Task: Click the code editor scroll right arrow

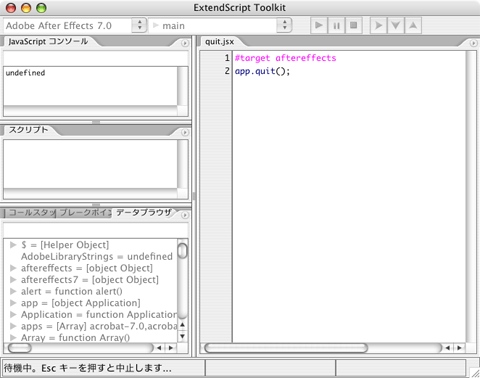Action: [x=459, y=348]
